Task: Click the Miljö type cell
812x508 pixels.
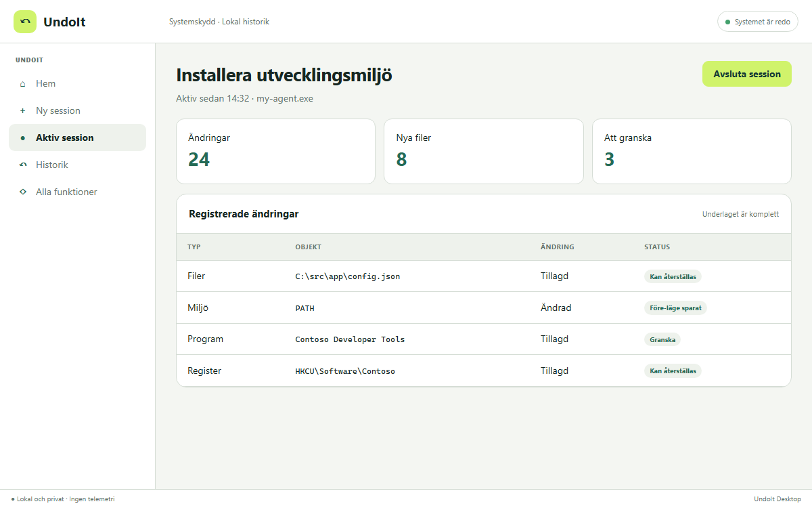Action: point(198,308)
